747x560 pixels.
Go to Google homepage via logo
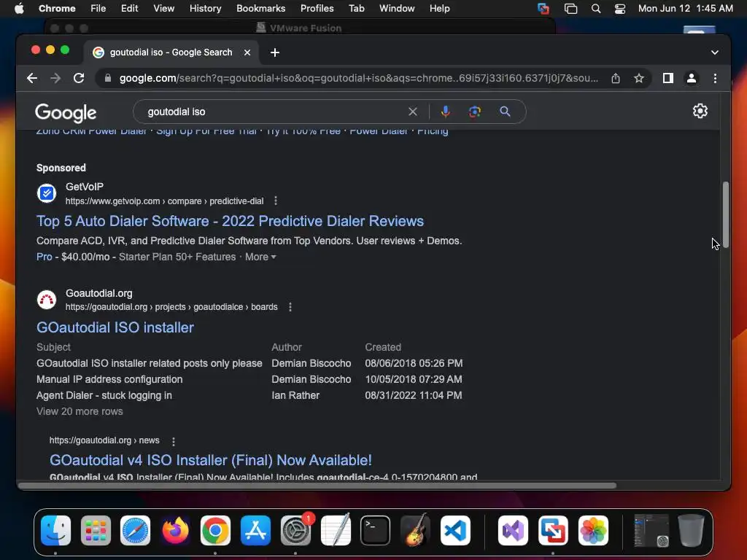[x=66, y=113]
